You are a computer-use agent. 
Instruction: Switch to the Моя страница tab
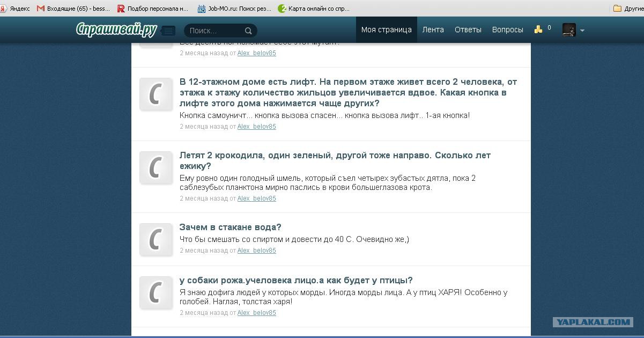coord(386,30)
